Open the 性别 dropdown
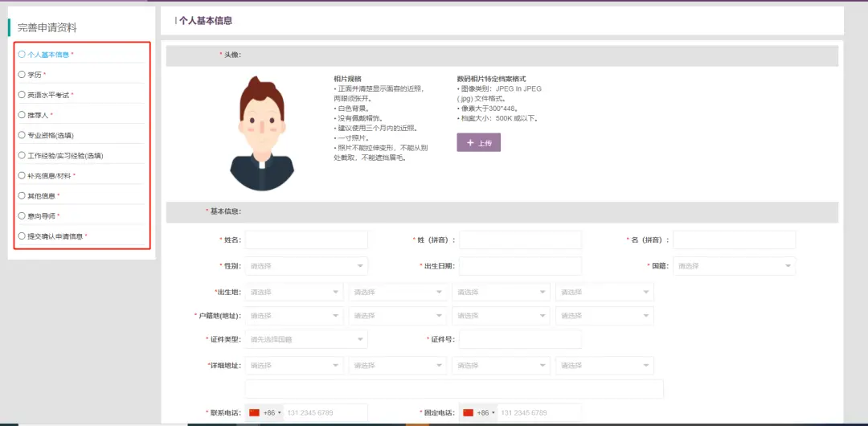This screenshot has width=868, height=426. coord(306,266)
